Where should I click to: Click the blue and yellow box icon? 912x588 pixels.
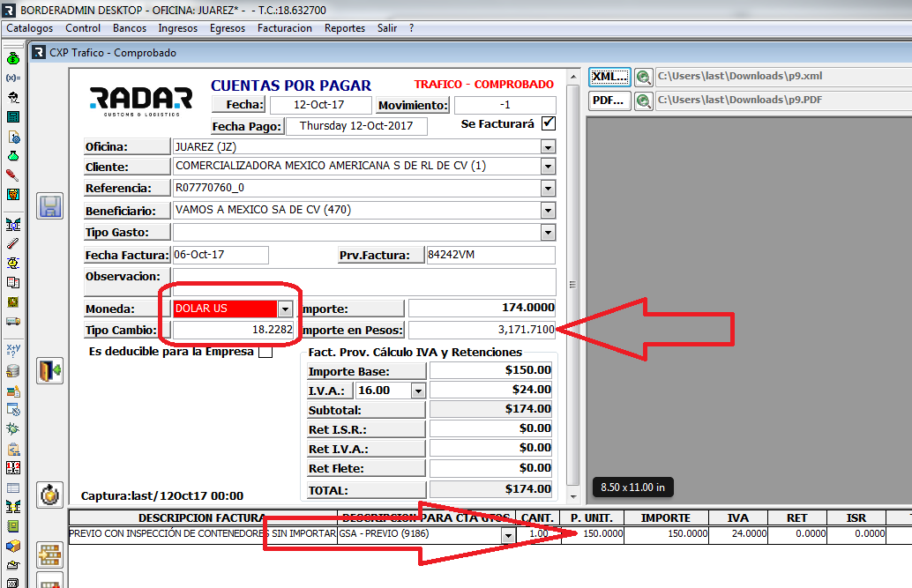click(x=13, y=546)
